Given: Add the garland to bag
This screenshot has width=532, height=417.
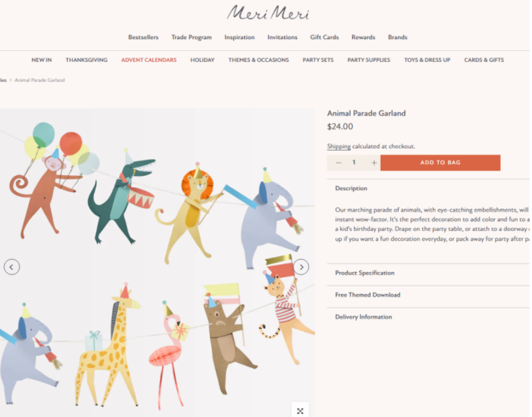Looking at the screenshot, I should click(440, 162).
